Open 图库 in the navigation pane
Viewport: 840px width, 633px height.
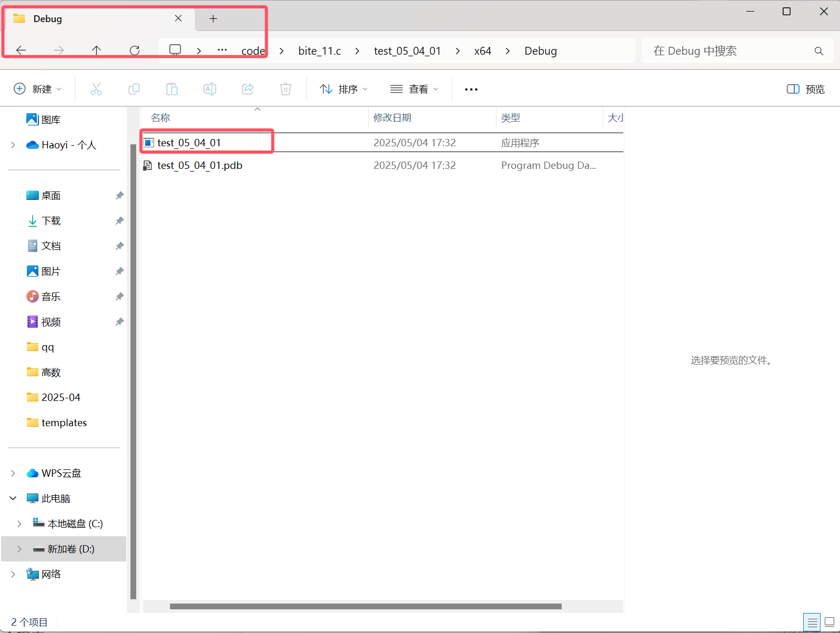coord(51,120)
